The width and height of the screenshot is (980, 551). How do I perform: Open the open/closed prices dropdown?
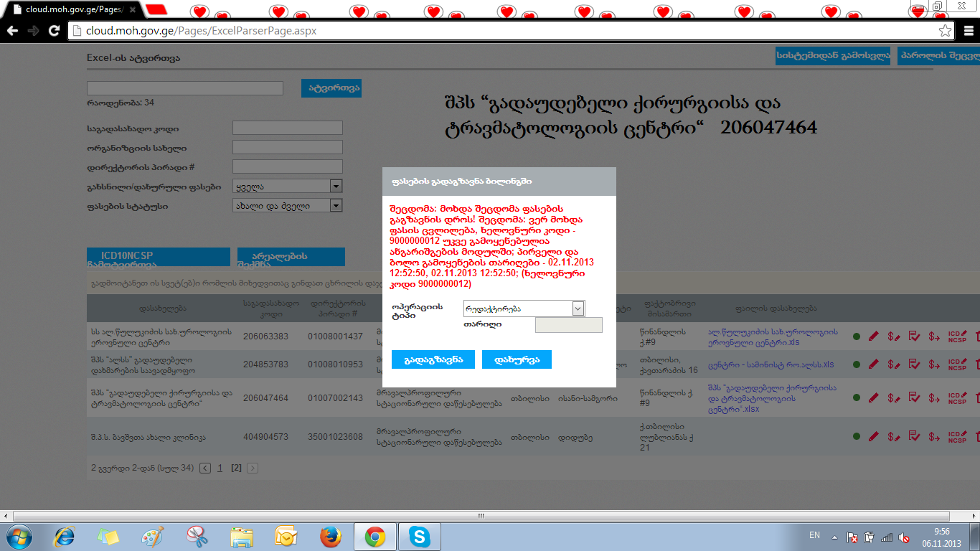point(335,187)
